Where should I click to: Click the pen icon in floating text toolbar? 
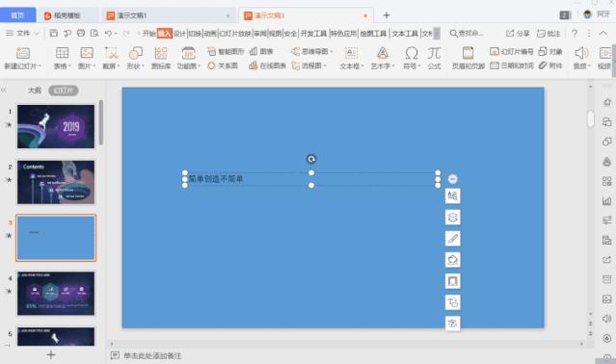[452, 239]
